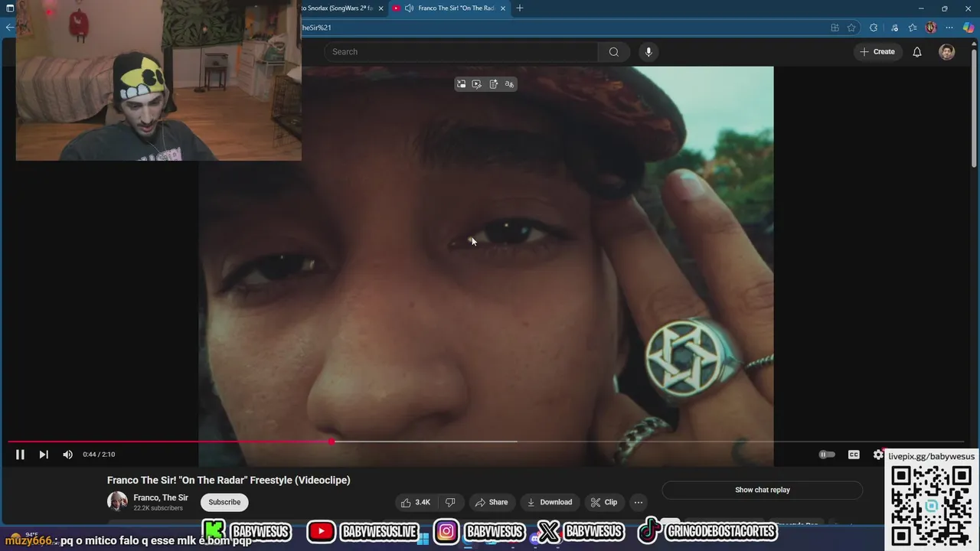Screen dimensions: 980x551
Task: Like the video with 3.4K likes
Action: tap(416, 502)
